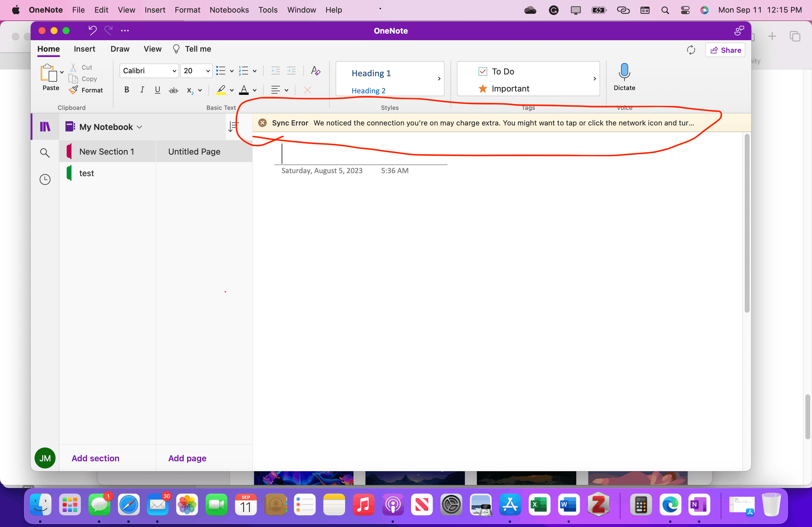The height and width of the screenshot is (527, 812).
Task: Switch to the Draw ribbon tab
Action: 120,49
